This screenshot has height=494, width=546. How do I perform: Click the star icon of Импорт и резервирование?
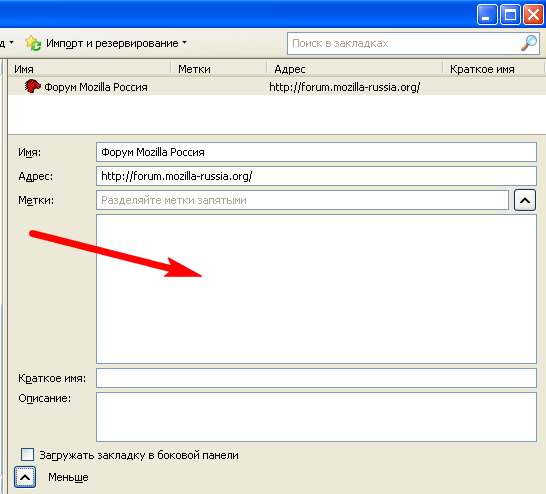point(33,43)
